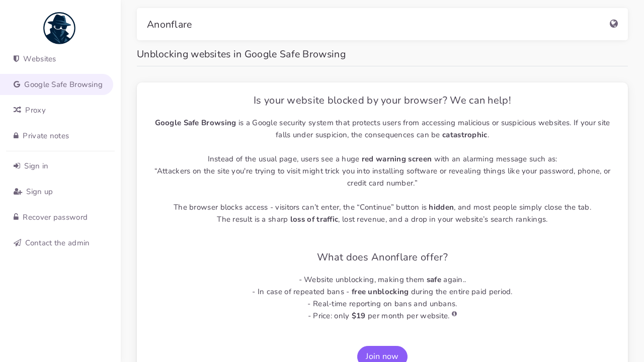This screenshot has height=362, width=644.
Task: Switch to the Websites section
Action: [x=39, y=59]
